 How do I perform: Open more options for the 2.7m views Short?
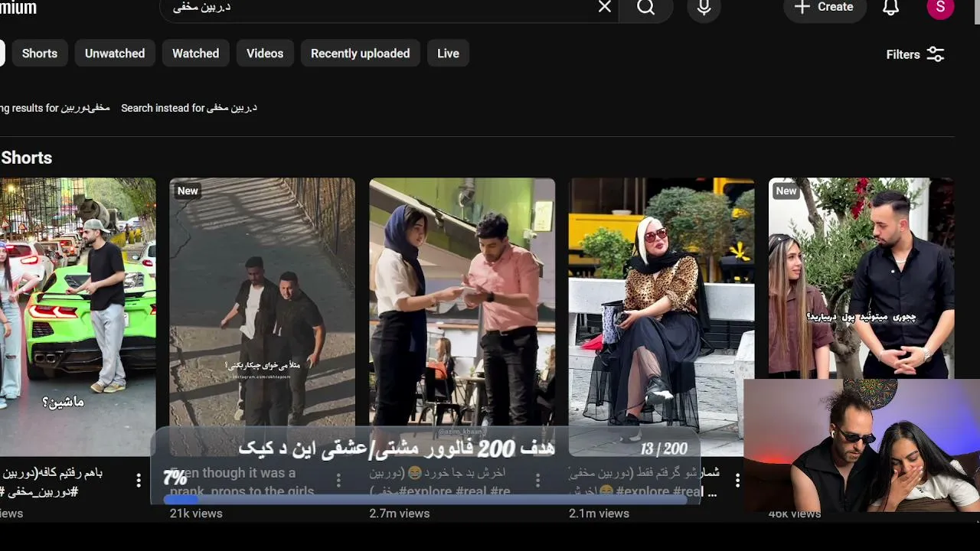point(537,481)
